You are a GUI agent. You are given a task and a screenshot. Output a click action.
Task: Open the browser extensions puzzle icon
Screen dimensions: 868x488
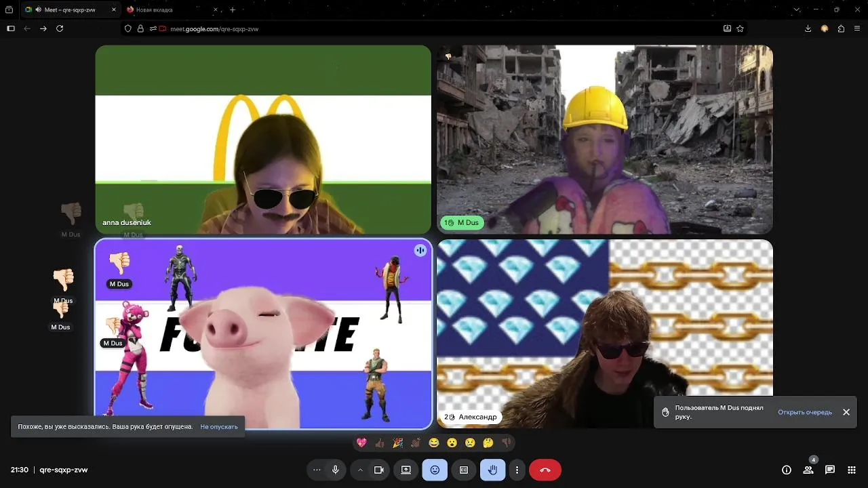coord(841,28)
